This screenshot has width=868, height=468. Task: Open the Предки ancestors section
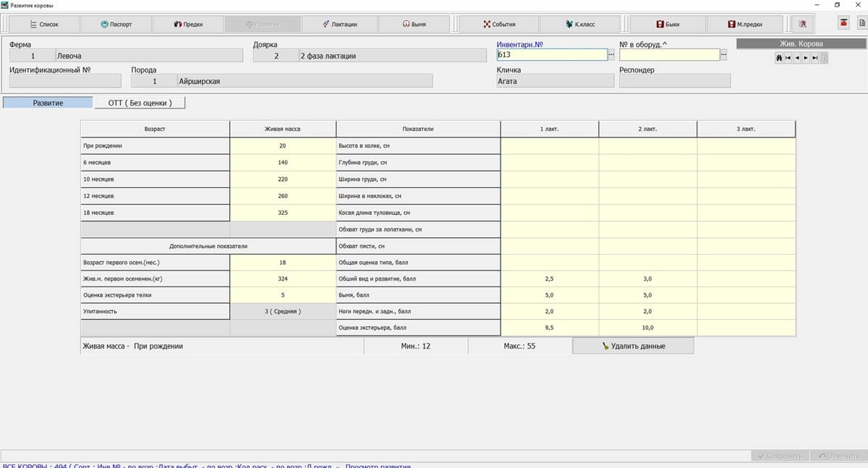[188, 24]
